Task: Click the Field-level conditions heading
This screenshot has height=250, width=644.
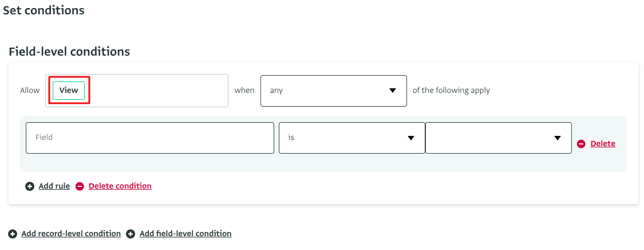Action: (x=69, y=52)
